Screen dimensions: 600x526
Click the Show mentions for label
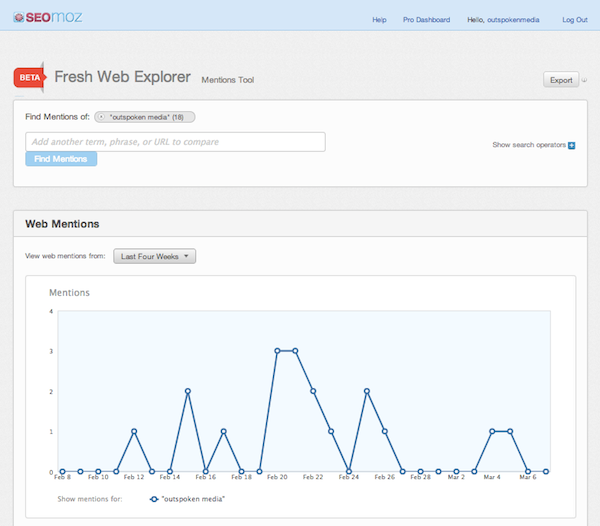tap(90, 499)
